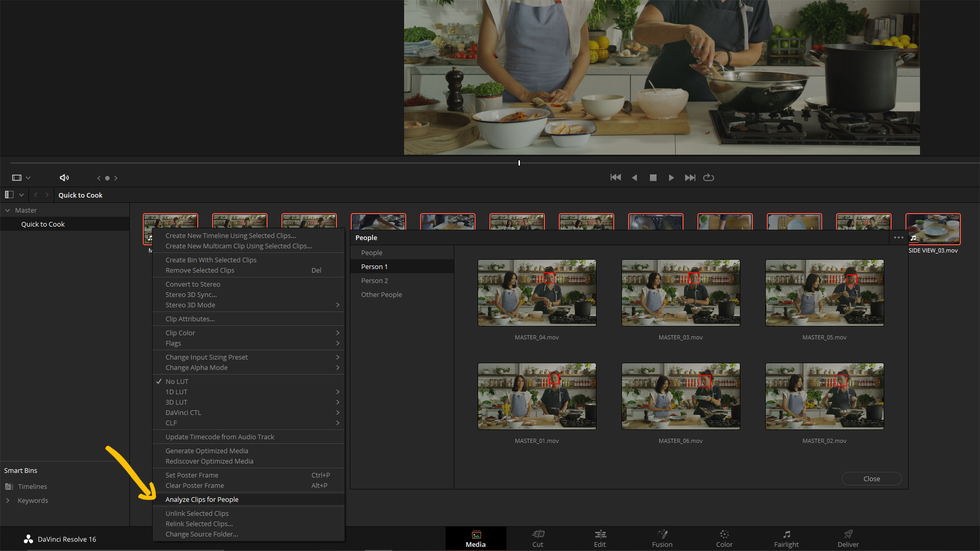
Task: Play the clip forward
Action: click(671, 177)
